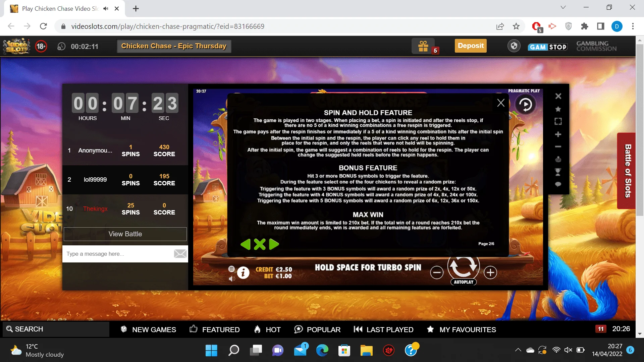Open the game info 'i' button
Viewport: 644px width, 362px height.
[x=243, y=273]
